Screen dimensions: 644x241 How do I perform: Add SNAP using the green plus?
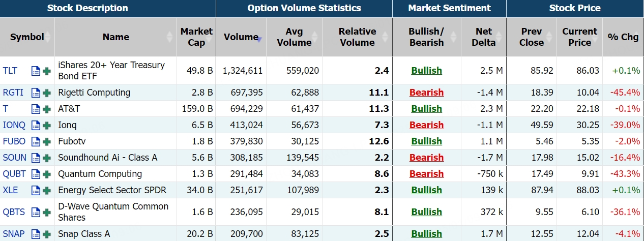pyautogui.click(x=47, y=234)
